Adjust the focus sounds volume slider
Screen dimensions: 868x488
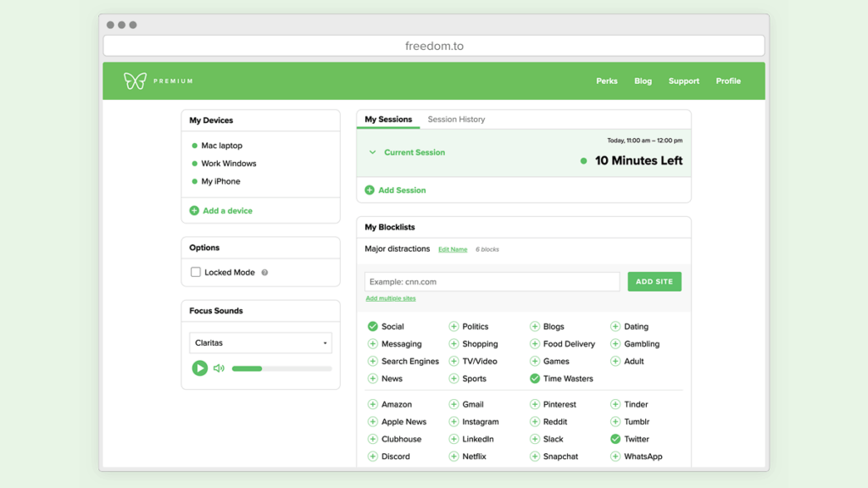click(x=281, y=369)
